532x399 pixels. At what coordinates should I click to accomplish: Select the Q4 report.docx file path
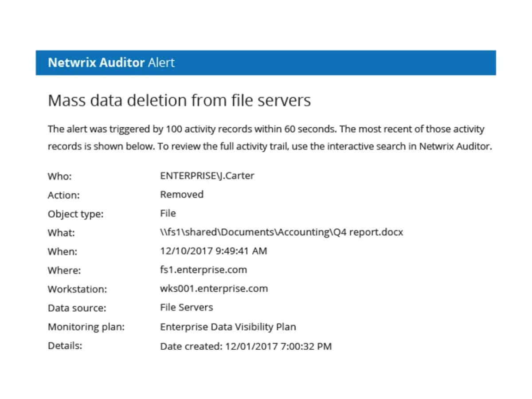point(282,232)
